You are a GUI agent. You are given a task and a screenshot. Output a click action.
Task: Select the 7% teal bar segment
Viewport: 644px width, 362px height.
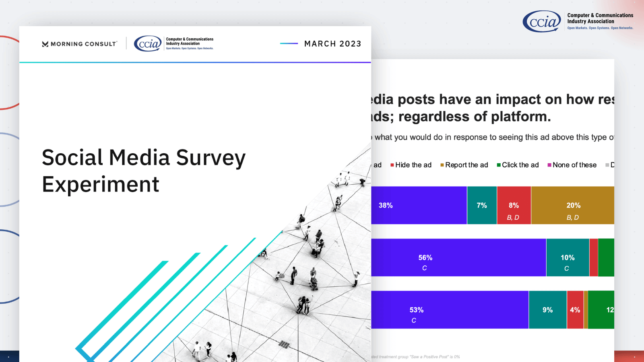(482, 205)
